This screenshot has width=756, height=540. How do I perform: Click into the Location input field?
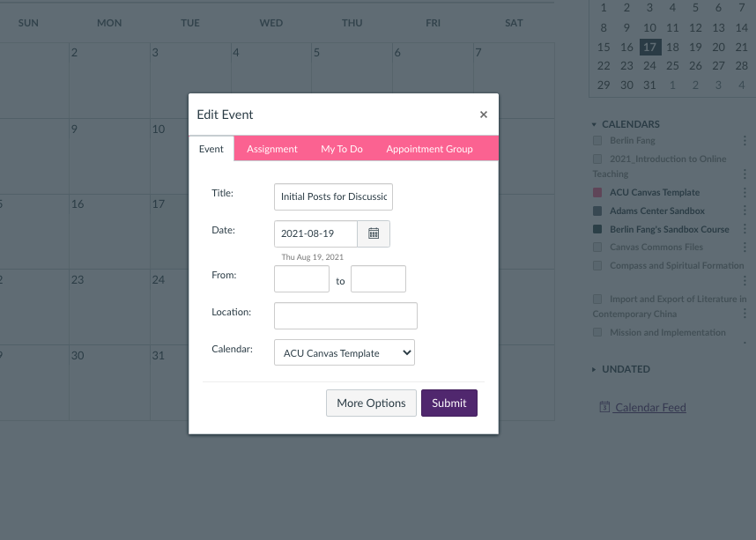345,315
